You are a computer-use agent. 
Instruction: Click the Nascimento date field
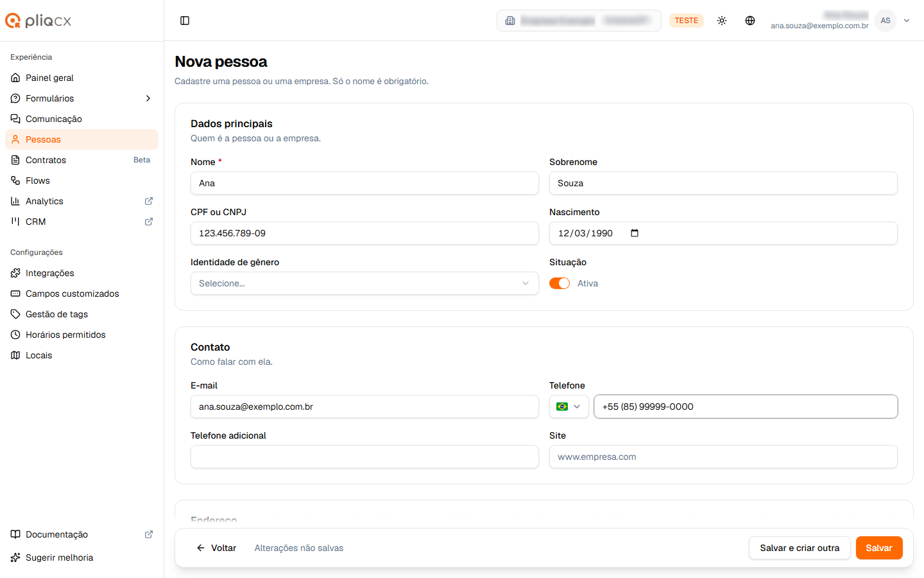pos(723,233)
